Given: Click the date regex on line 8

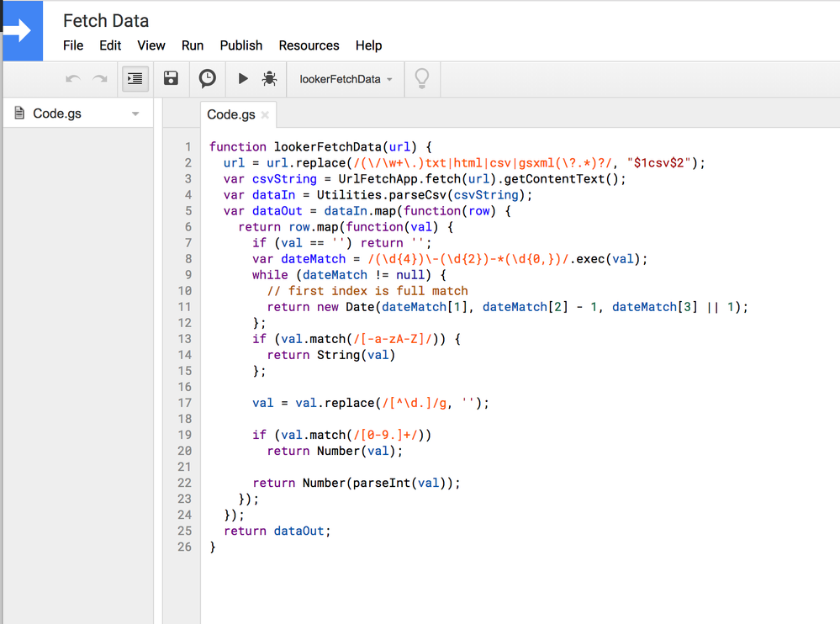Looking at the screenshot, I should pos(468,259).
